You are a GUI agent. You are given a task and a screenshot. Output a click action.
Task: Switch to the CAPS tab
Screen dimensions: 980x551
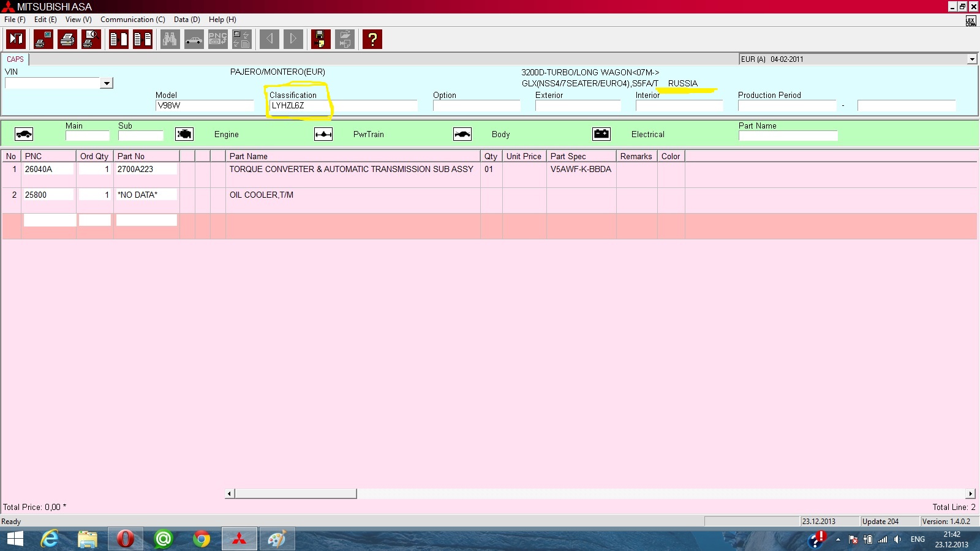(x=15, y=59)
